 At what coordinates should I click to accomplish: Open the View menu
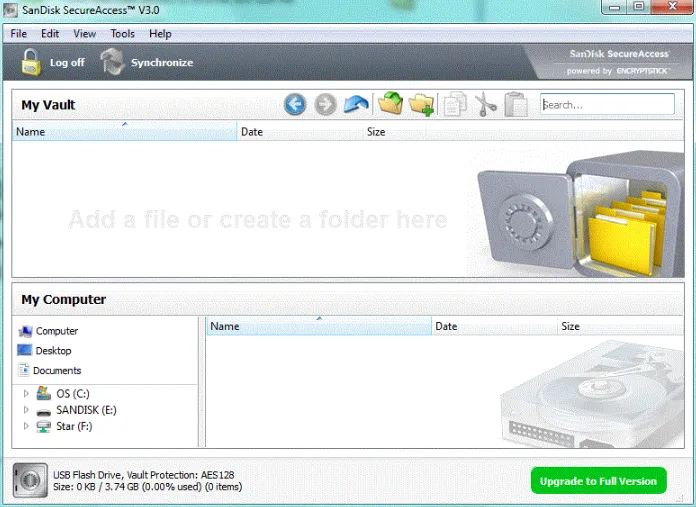tap(84, 34)
